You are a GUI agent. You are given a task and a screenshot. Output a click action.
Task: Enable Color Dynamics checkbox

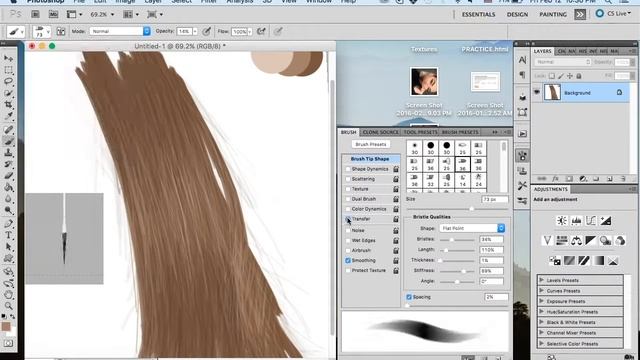(348, 209)
